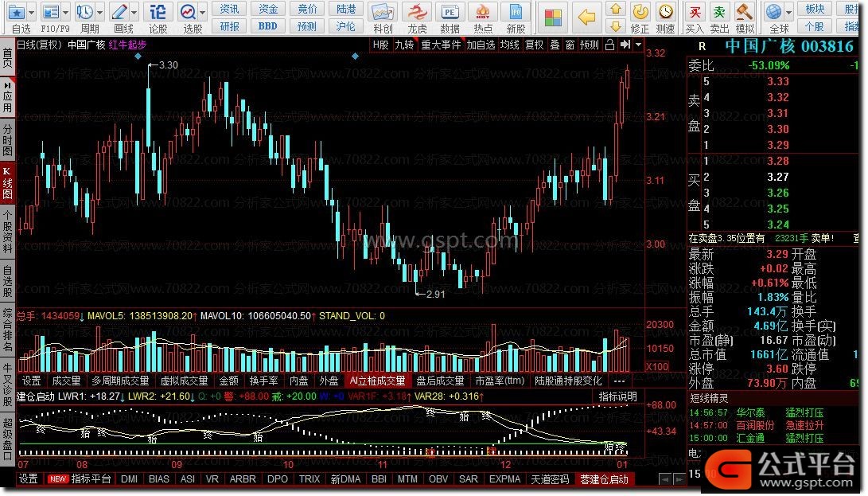Select the 换手率 tab
Screen dimensions: 868x496
(263, 381)
